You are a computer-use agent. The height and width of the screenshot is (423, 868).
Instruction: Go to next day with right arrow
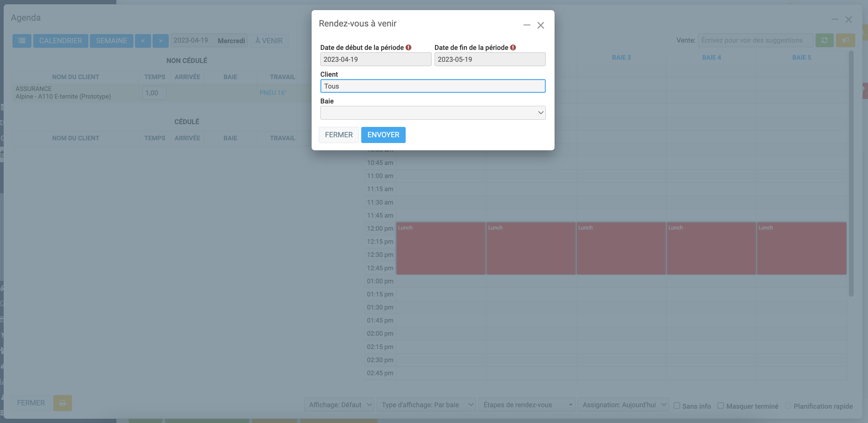(161, 41)
